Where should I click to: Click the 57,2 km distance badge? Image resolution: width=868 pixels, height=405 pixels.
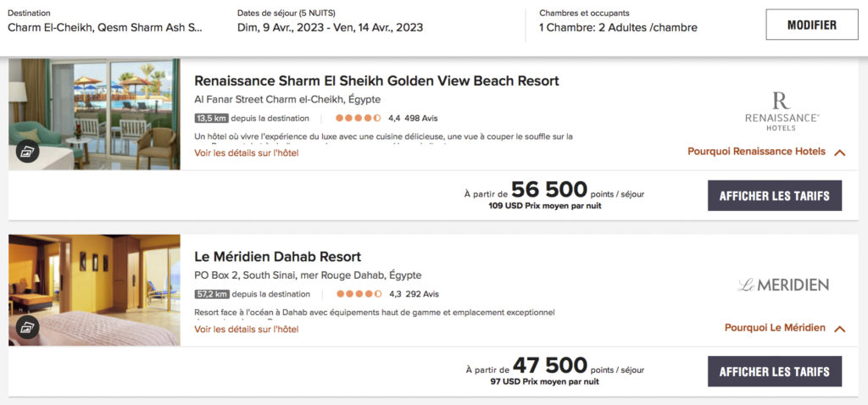(x=211, y=295)
